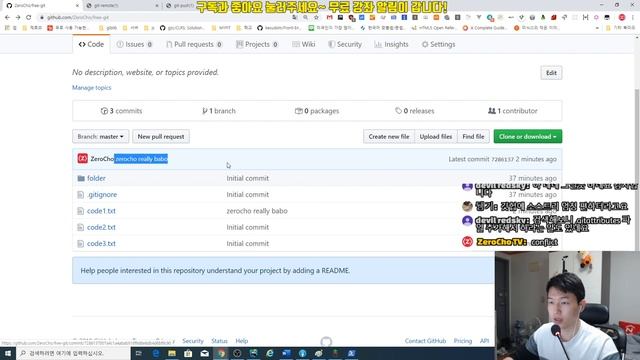This screenshot has width=640, height=360.
Task: Click footer Pricing link
Action: point(463,341)
